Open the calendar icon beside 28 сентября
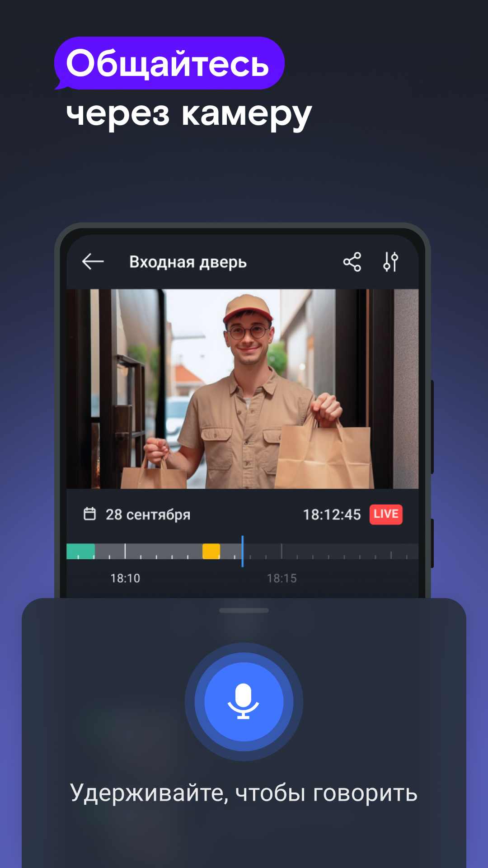This screenshot has height=868, width=488. tap(90, 514)
